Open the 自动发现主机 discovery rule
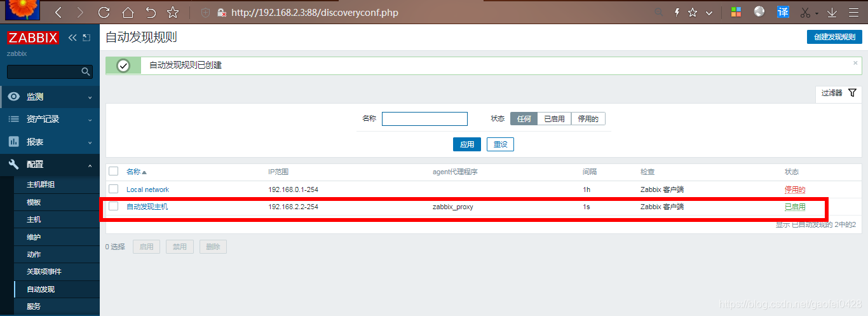The image size is (868, 316). 147,207
